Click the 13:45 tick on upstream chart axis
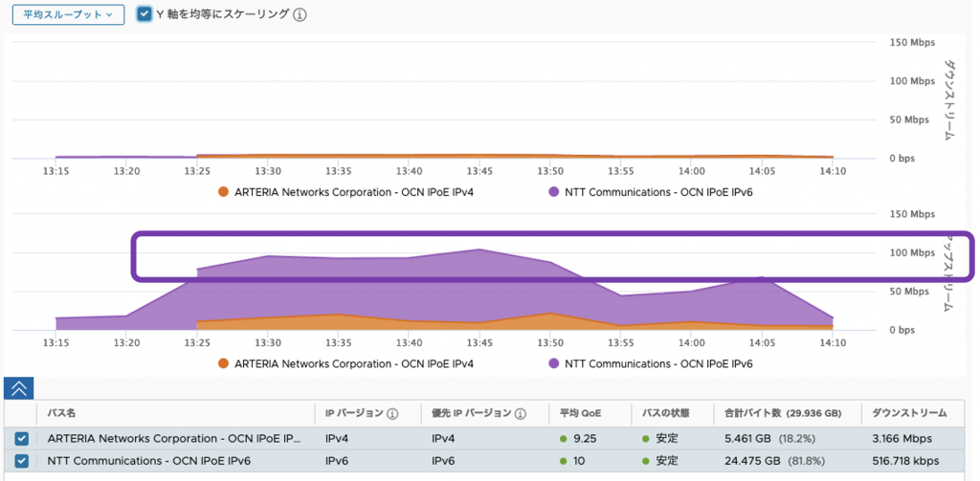This screenshot has width=980, height=481. 479,342
